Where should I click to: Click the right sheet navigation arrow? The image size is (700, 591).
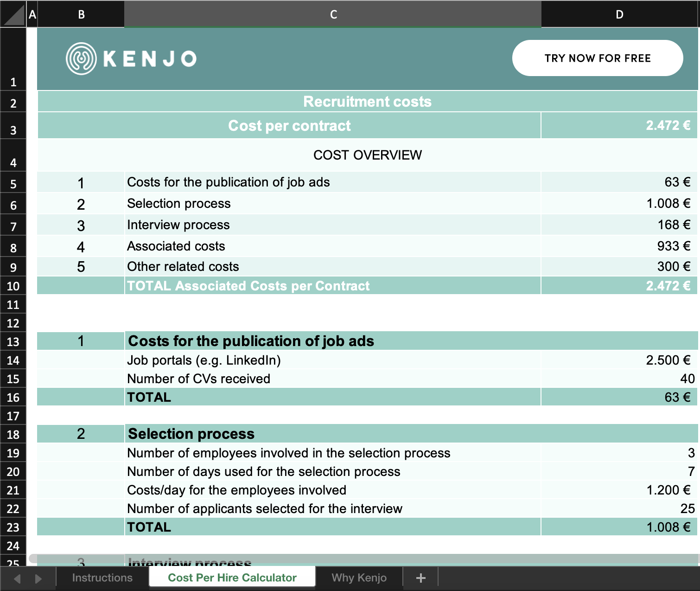coord(38,578)
